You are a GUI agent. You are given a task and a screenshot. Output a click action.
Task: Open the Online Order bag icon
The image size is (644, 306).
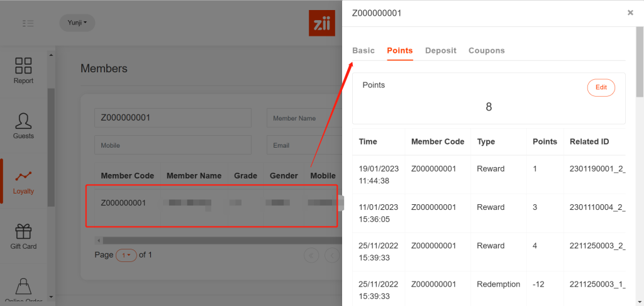(x=23, y=288)
